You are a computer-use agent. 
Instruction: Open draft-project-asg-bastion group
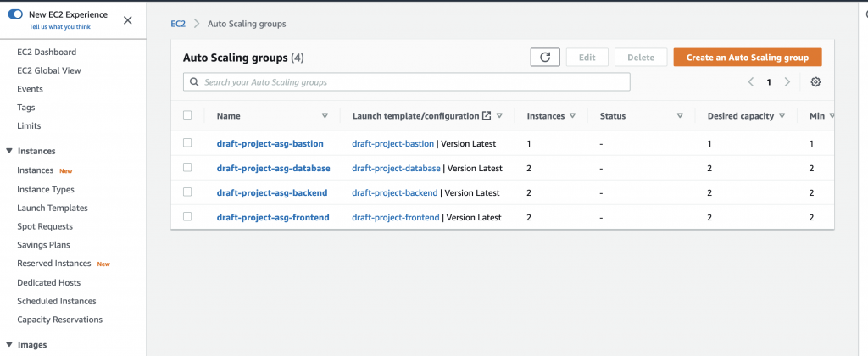click(x=270, y=143)
